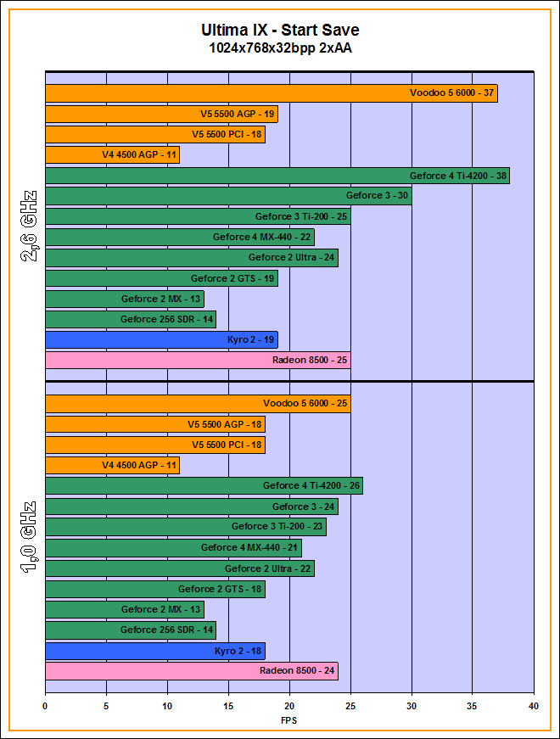Click the 'FPS' x-axis label
Image resolution: width=560 pixels, height=739 pixels.
pos(288,720)
